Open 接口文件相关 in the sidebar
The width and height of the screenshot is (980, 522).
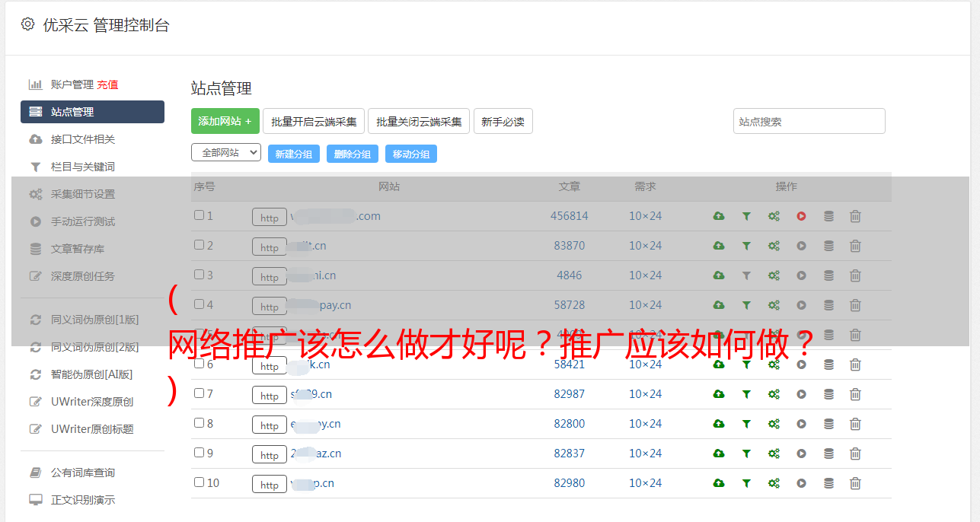82,139
